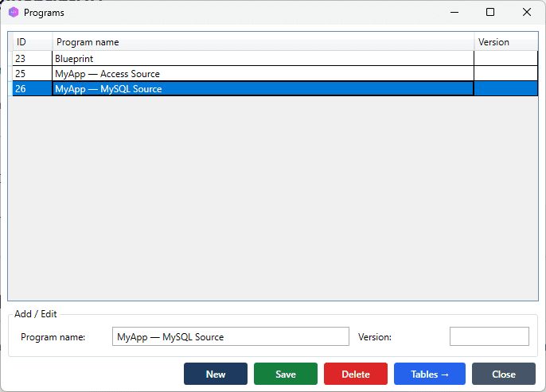
Task: Maximize the Programs window
Action: coord(490,13)
